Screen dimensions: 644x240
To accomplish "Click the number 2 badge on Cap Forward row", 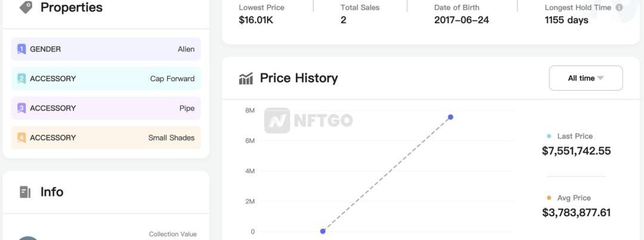I will 21,78.
